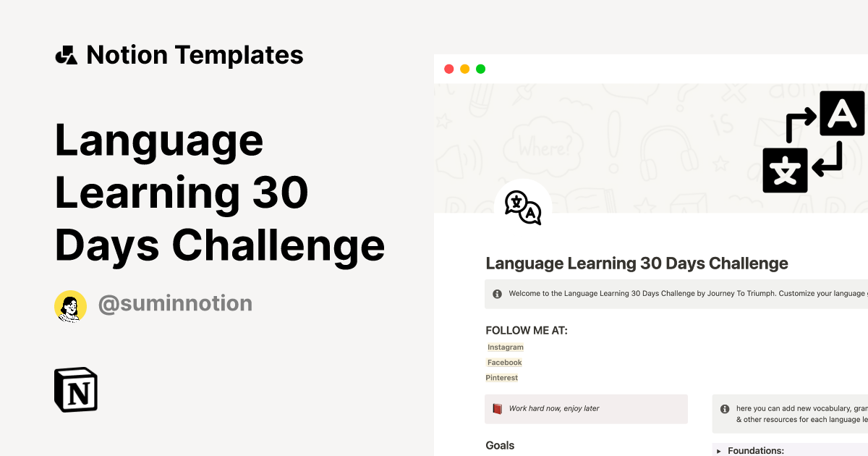Click the info icon in the welcome callout

tap(497, 293)
